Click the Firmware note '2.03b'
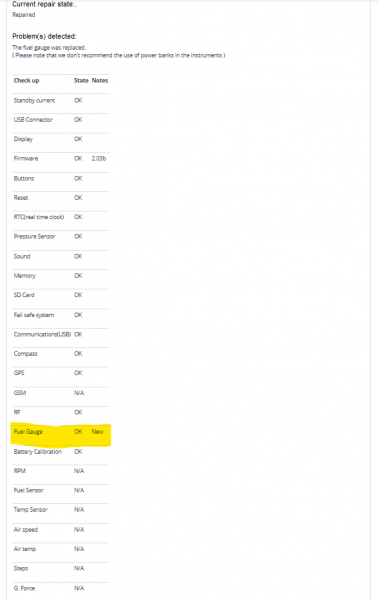The image size is (378, 600). tap(99, 158)
